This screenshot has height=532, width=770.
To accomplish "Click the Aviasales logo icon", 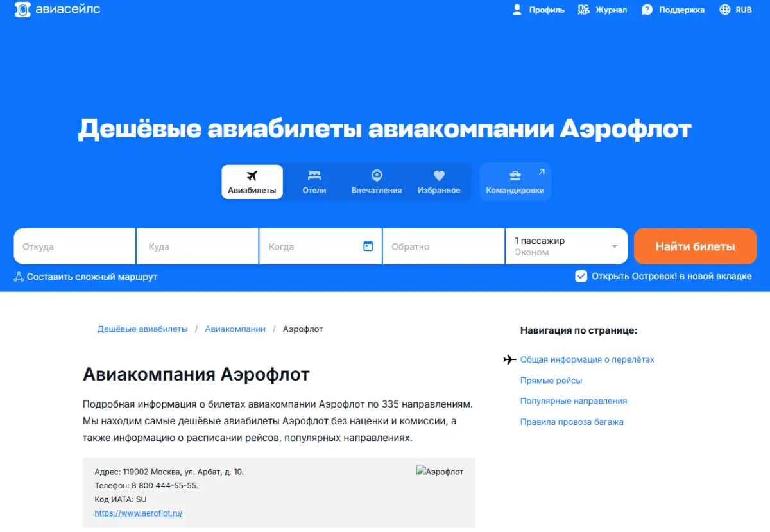I will point(22,10).
